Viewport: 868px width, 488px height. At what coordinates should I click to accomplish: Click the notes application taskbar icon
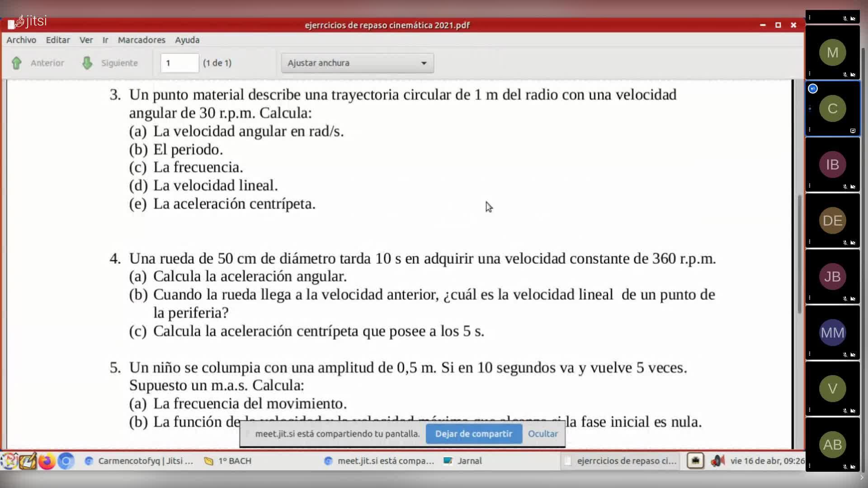point(27,461)
